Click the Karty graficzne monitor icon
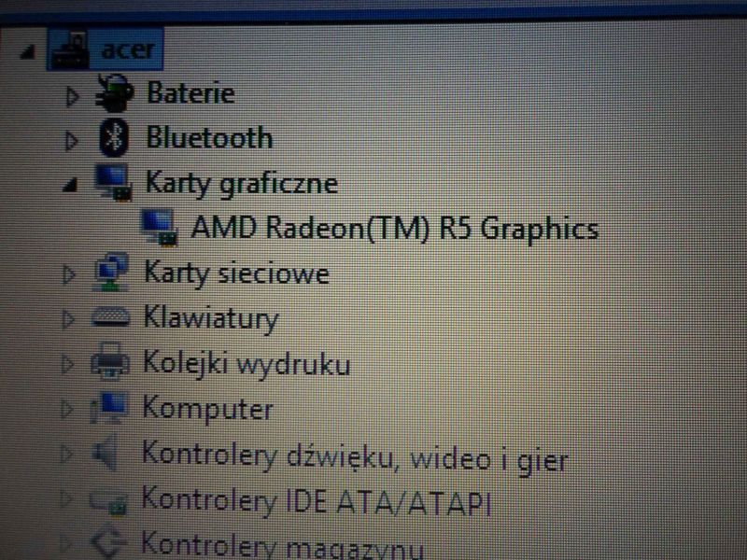Screen dimensions: 747x560 coord(114,182)
